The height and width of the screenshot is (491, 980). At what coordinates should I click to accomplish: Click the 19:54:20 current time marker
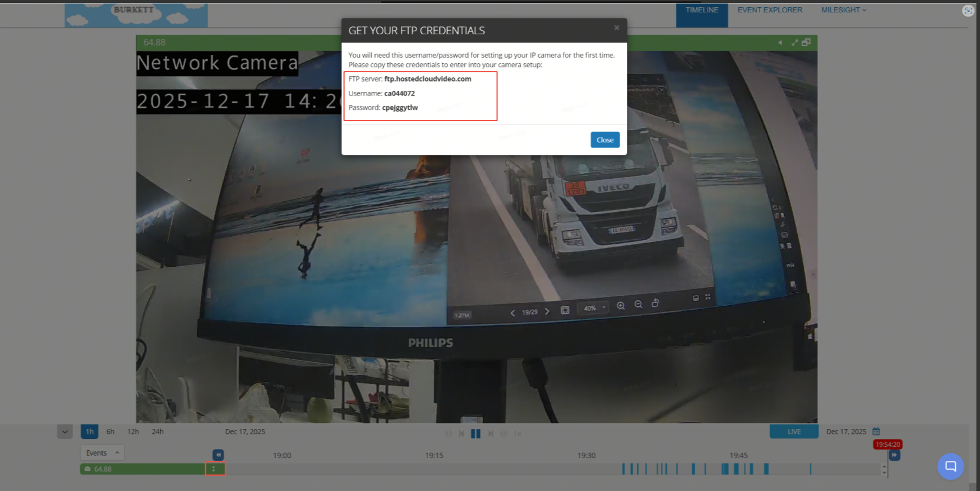[887, 444]
